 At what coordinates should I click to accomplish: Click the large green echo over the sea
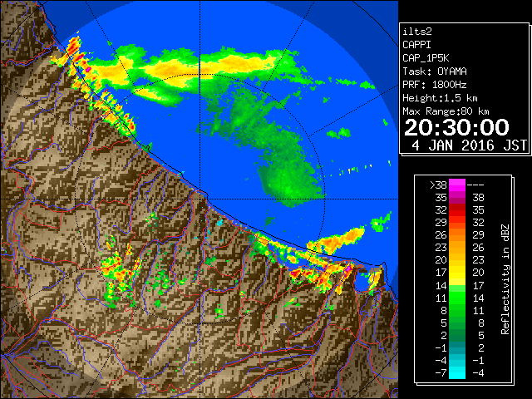(288, 180)
